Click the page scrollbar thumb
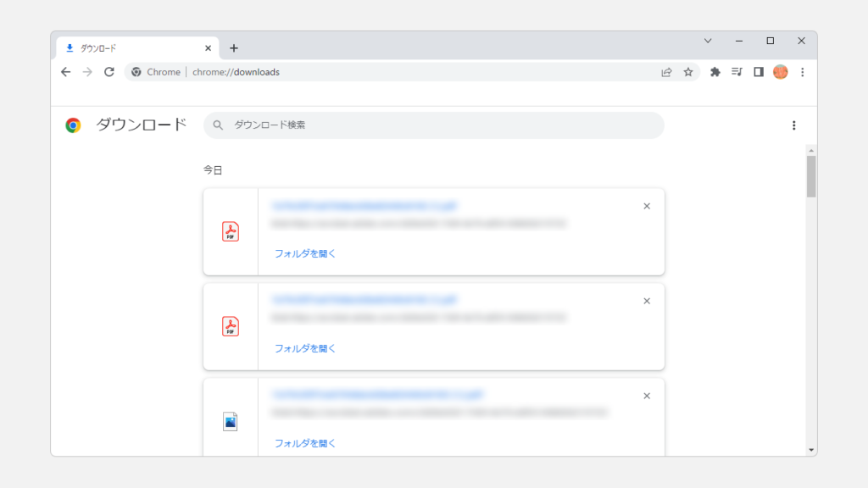This screenshot has width=868, height=488. (811, 176)
